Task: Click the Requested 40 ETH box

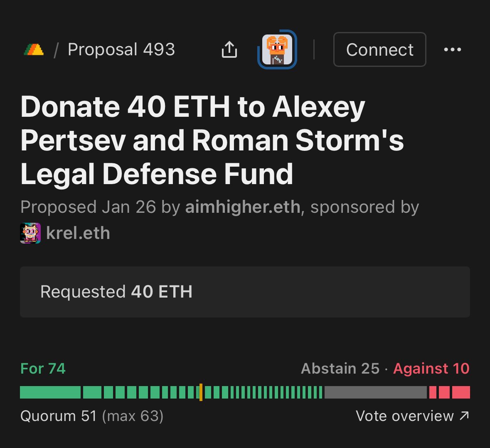Action: point(245,292)
